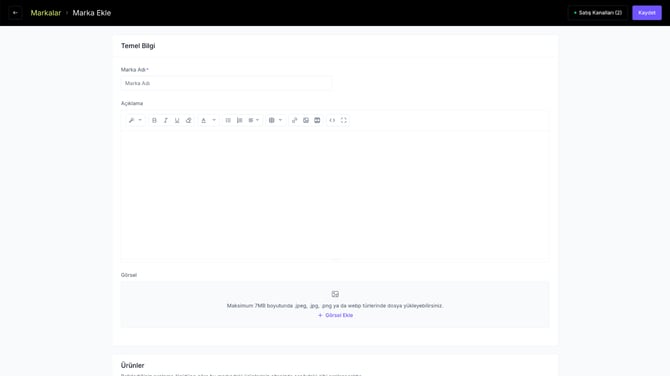
Task: Open the paragraph alignment dropdown
Action: [x=254, y=120]
